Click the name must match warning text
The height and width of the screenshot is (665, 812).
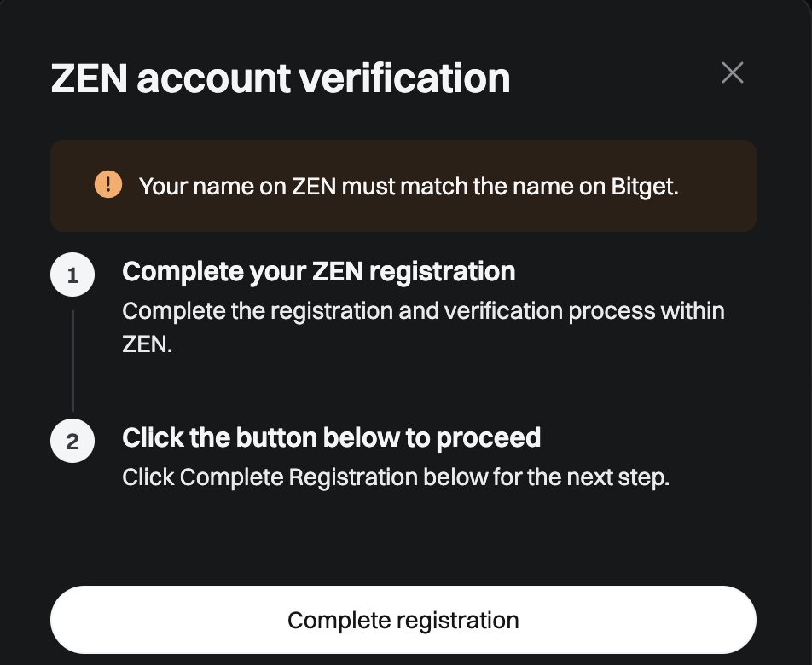(x=409, y=187)
